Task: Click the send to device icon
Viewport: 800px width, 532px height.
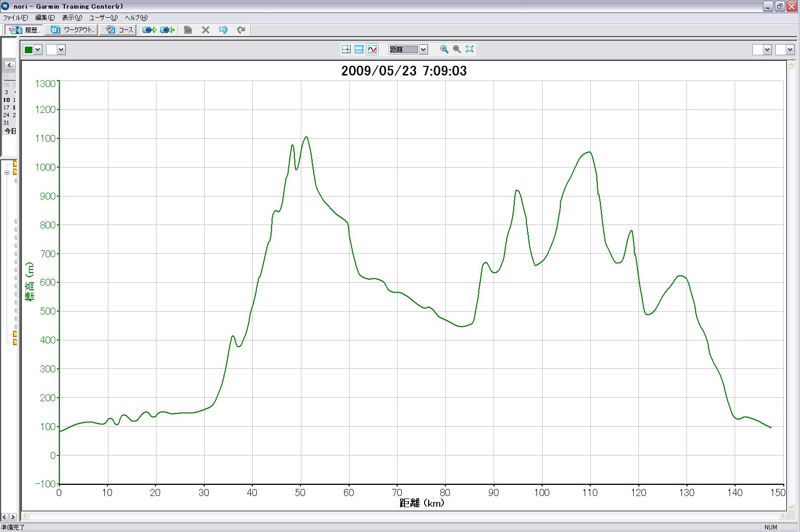Action: coord(149,30)
